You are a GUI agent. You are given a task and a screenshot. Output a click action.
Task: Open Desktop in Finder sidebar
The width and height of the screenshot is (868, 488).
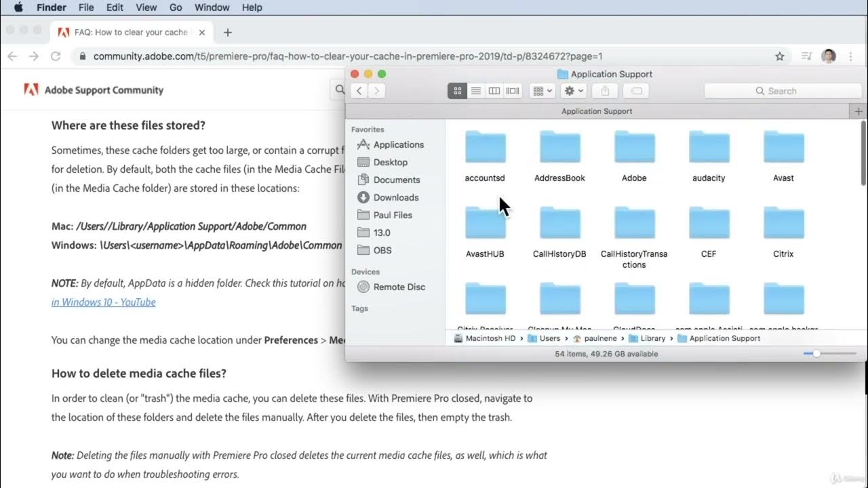(x=382, y=162)
